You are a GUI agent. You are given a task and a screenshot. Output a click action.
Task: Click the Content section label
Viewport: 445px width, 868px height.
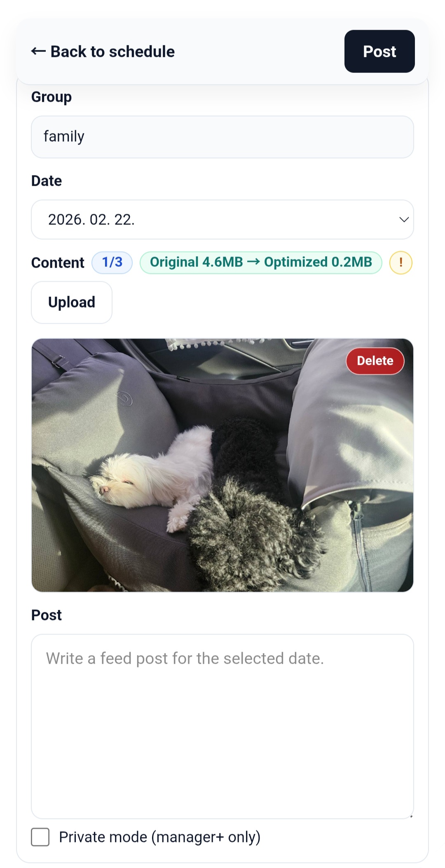coord(58,263)
